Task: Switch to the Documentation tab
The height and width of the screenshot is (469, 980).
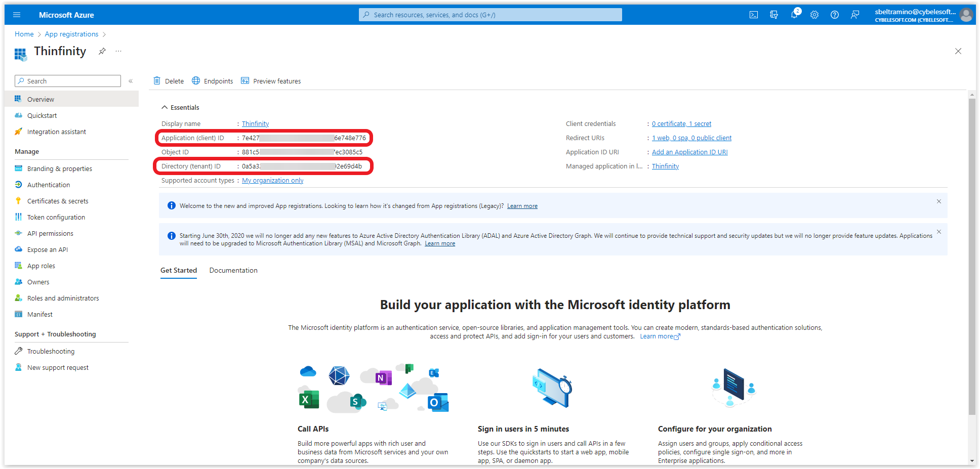Action: pyautogui.click(x=233, y=270)
